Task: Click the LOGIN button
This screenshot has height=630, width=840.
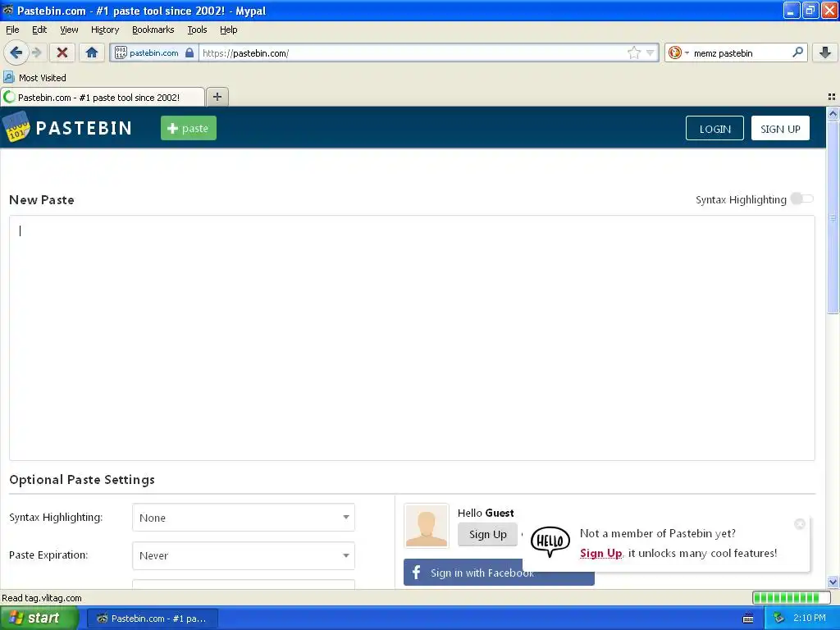Action: point(714,129)
